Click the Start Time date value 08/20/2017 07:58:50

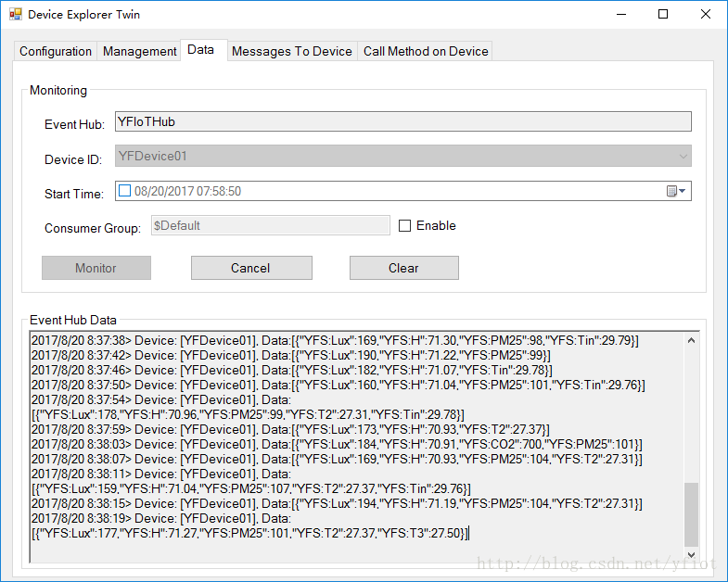(x=187, y=191)
